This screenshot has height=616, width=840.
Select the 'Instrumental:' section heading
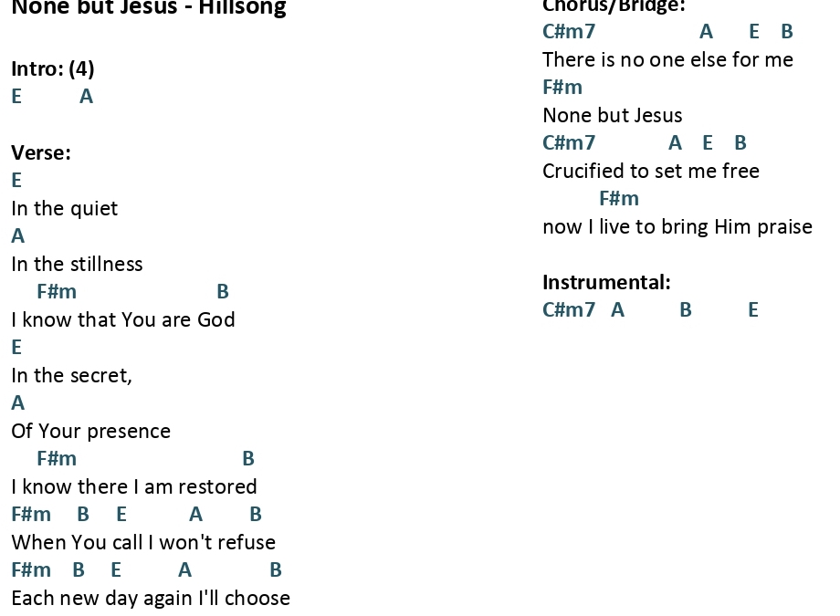pos(606,282)
